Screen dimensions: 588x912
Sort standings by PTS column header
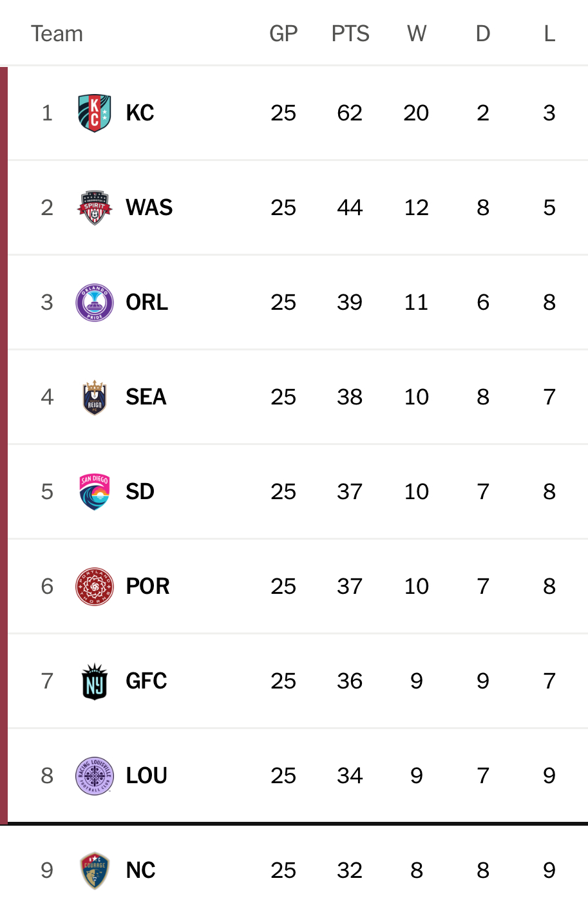click(x=350, y=33)
